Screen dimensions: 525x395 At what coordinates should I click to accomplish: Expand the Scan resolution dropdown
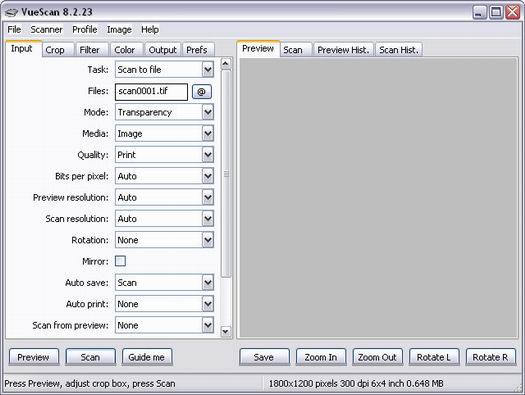164,219
